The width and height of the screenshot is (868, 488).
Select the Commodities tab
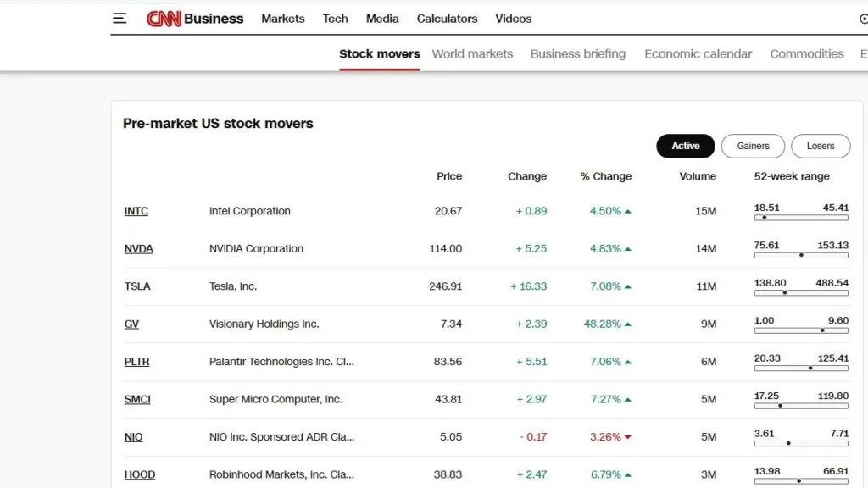(806, 53)
